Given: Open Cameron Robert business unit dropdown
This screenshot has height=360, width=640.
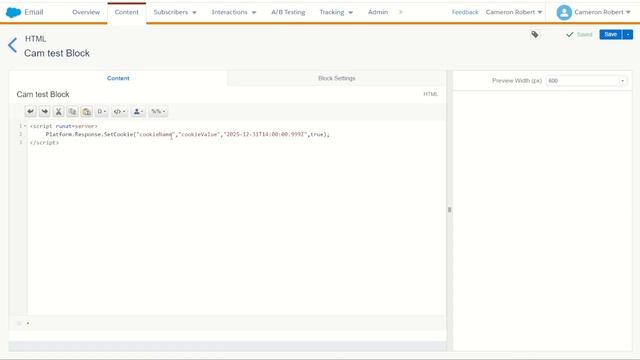Looking at the screenshot, I should [514, 12].
